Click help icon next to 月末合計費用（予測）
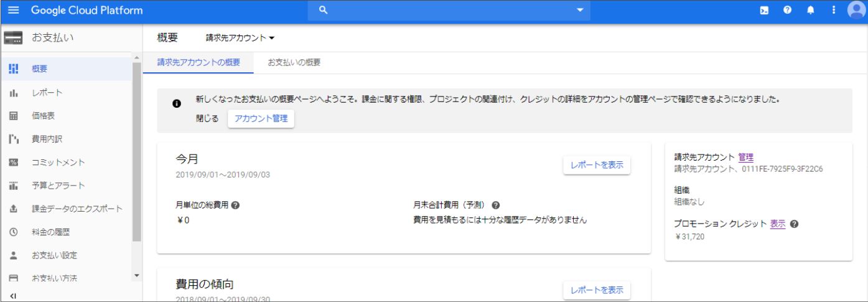Screen dimensions: 868x302 pyautogui.click(x=497, y=207)
